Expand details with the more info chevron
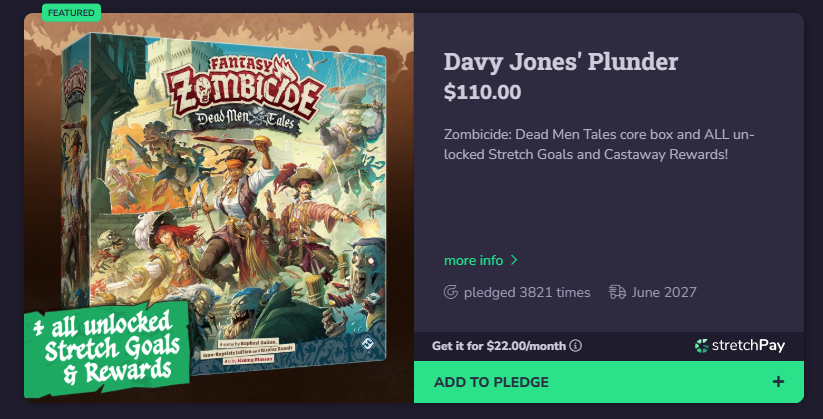This screenshot has width=823, height=419. point(514,260)
